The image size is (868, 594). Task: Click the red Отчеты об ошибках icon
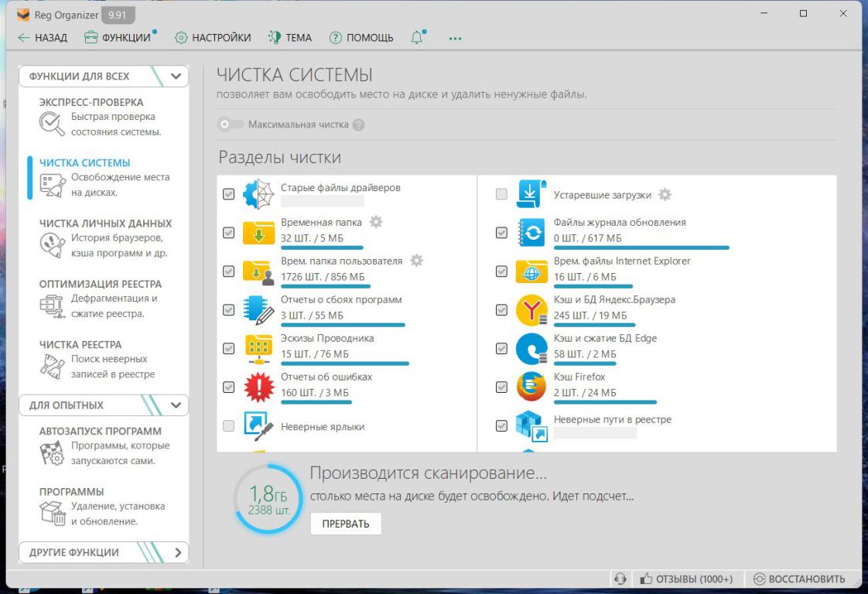tap(258, 386)
